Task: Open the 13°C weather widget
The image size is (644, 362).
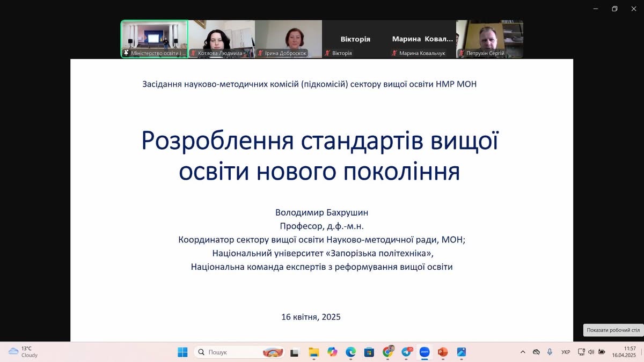Action: tap(23, 352)
